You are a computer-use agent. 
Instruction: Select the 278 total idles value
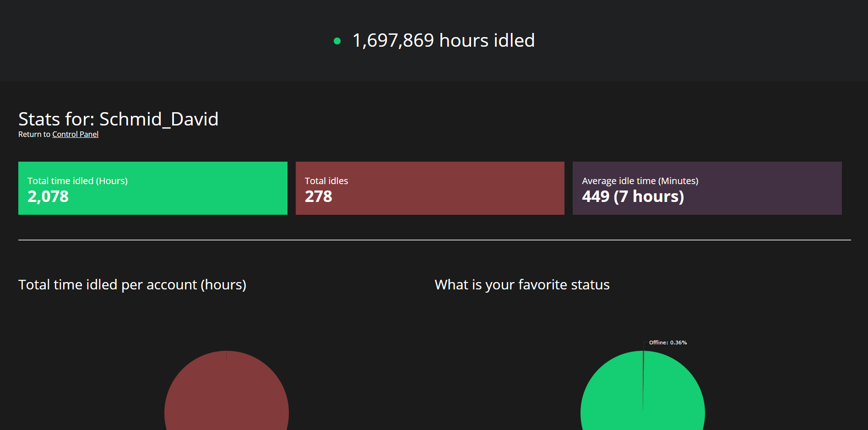click(319, 196)
